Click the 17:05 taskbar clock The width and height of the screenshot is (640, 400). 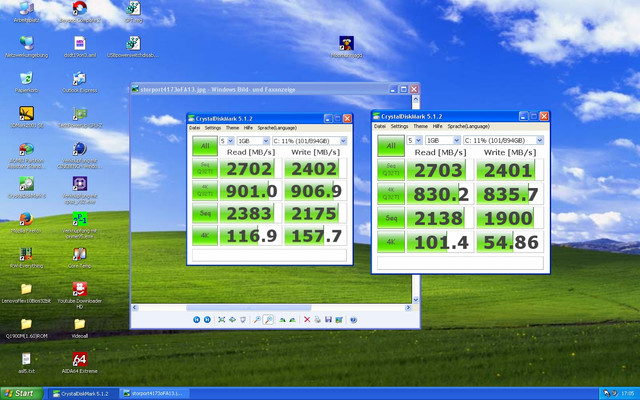click(x=628, y=393)
